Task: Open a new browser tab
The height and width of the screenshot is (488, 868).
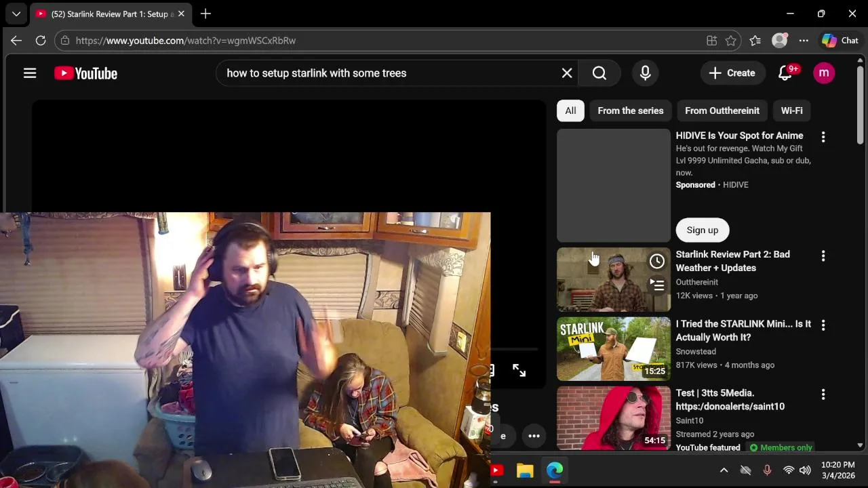Action: [x=205, y=14]
